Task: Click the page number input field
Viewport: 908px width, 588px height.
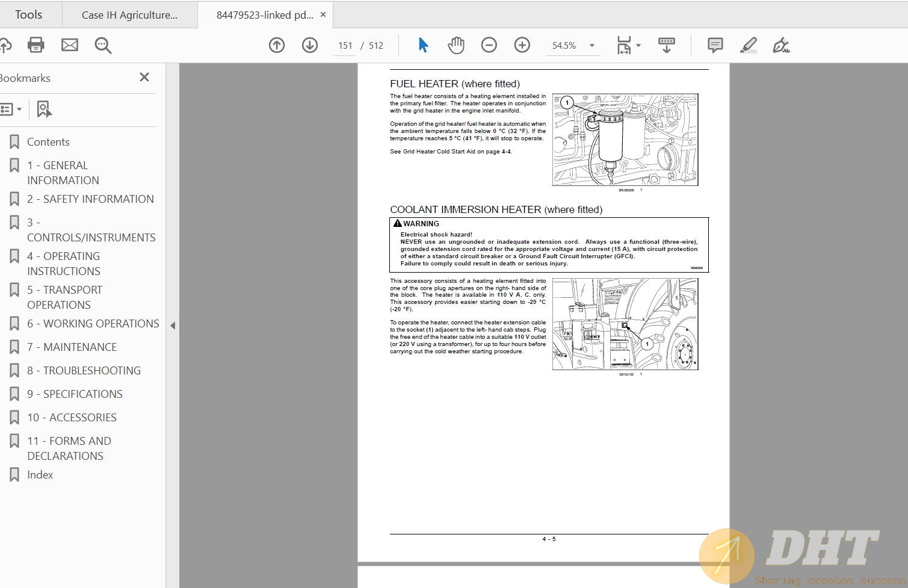Action: point(345,46)
